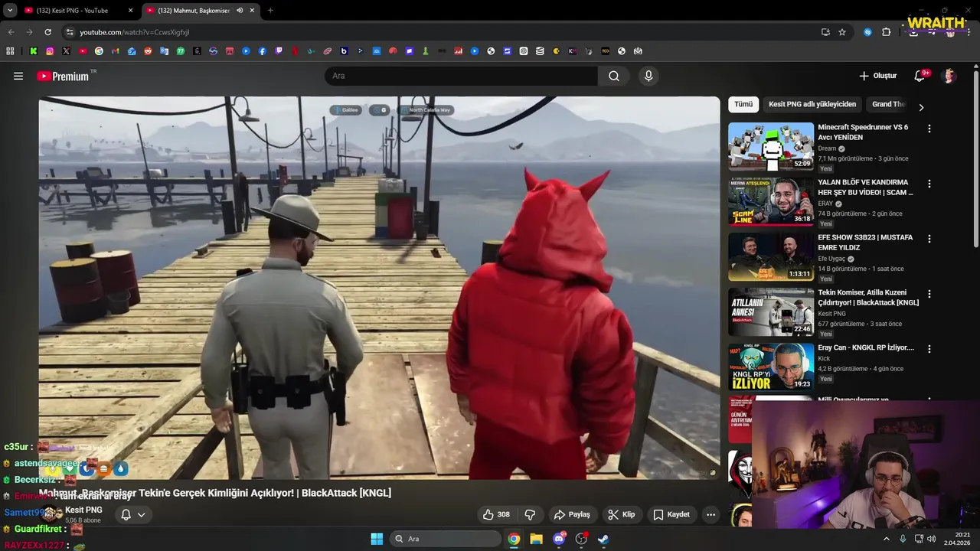Image resolution: width=980 pixels, height=551 pixels.
Task: Open the Kesit PNG channel name
Action: pyautogui.click(x=83, y=510)
